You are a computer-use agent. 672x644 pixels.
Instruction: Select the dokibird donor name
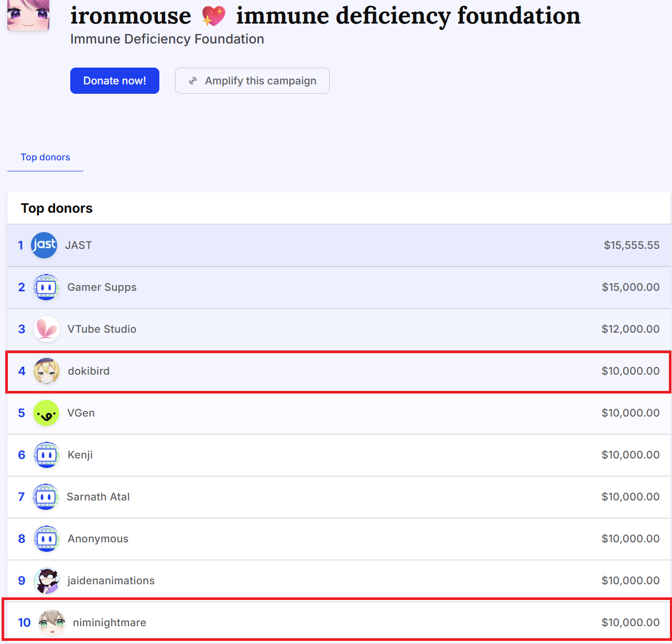pos(89,371)
